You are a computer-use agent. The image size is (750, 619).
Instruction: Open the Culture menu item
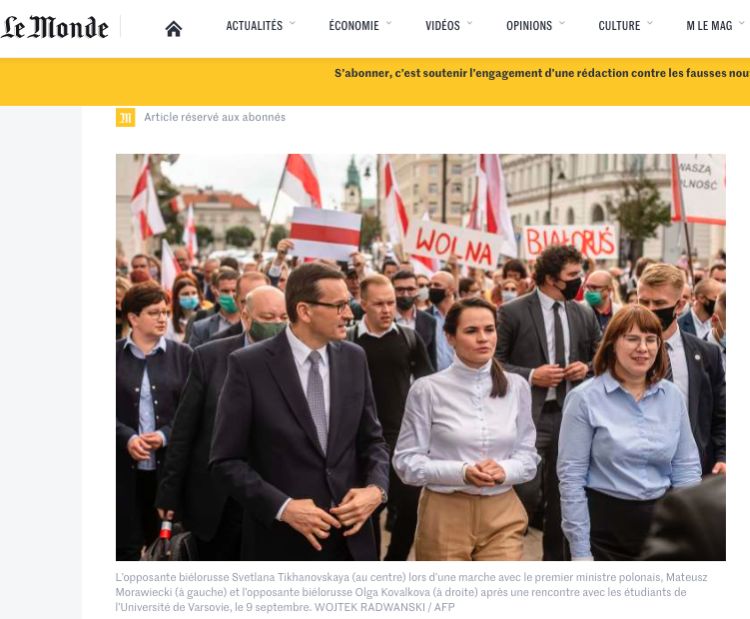click(x=619, y=26)
